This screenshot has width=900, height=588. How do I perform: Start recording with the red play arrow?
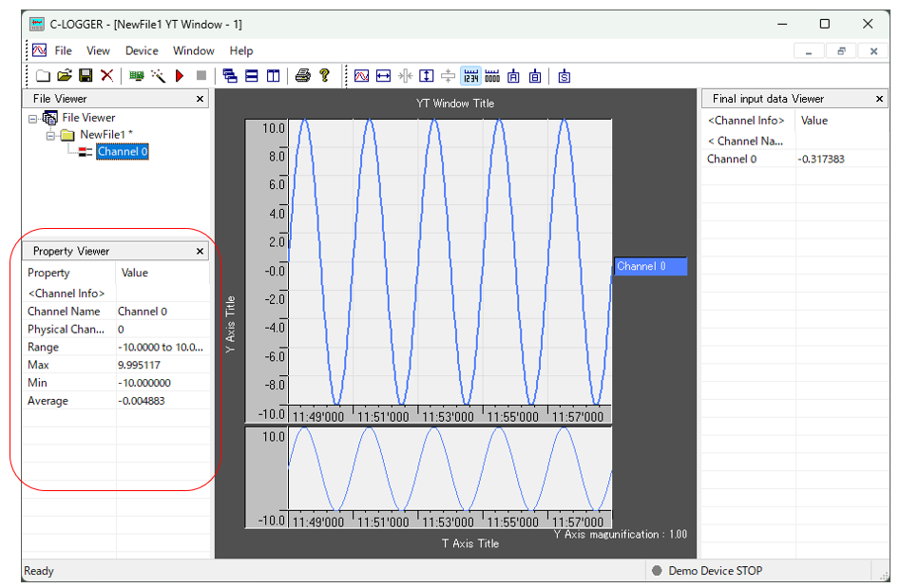[x=180, y=76]
